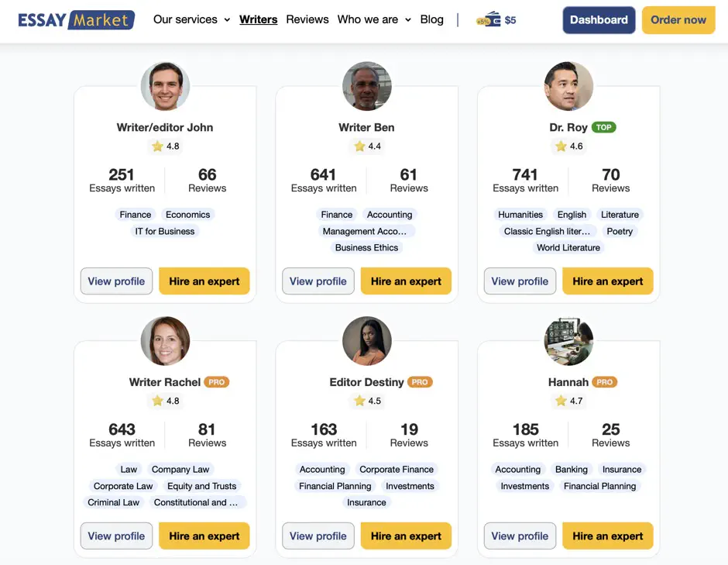Click Hannah's PRO badge
The width and height of the screenshot is (728, 565).
point(605,382)
